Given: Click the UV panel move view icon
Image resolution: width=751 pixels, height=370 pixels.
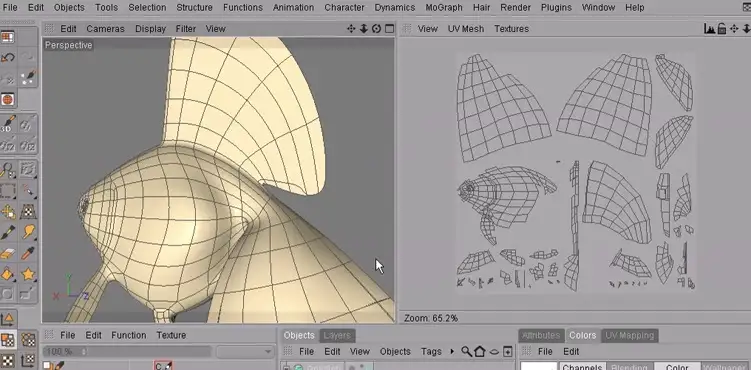Looking at the screenshot, I should pyautogui.click(x=734, y=29).
